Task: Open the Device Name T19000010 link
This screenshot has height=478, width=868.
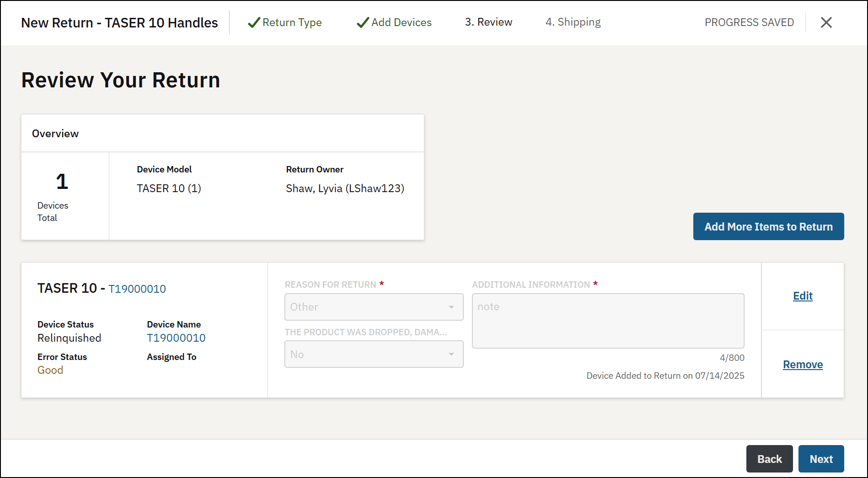Action: click(x=176, y=338)
